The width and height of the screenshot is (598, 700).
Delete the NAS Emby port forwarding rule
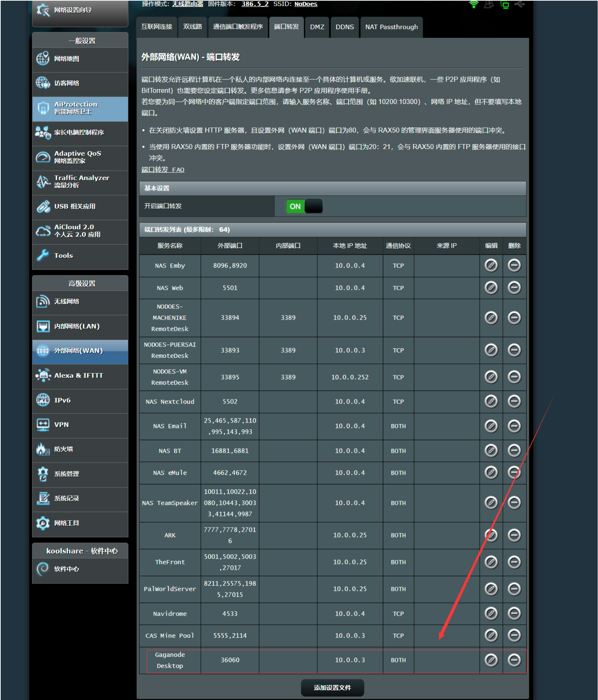[x=514, y=265]
